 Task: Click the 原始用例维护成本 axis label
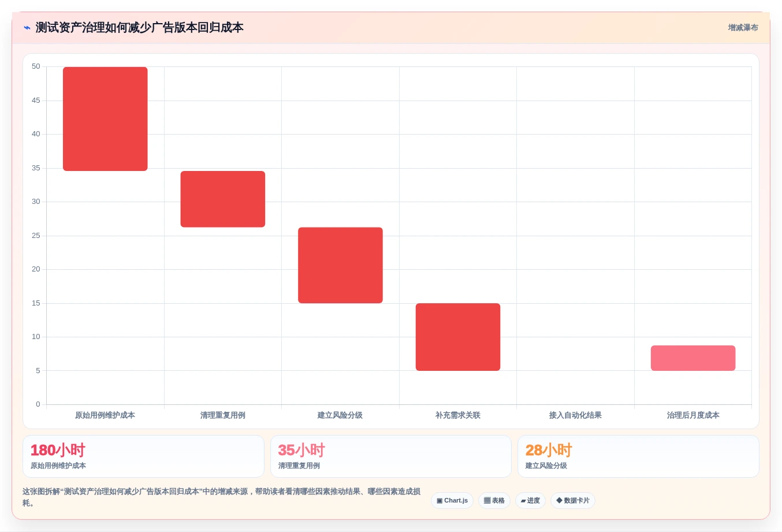(x=105, y=415)
